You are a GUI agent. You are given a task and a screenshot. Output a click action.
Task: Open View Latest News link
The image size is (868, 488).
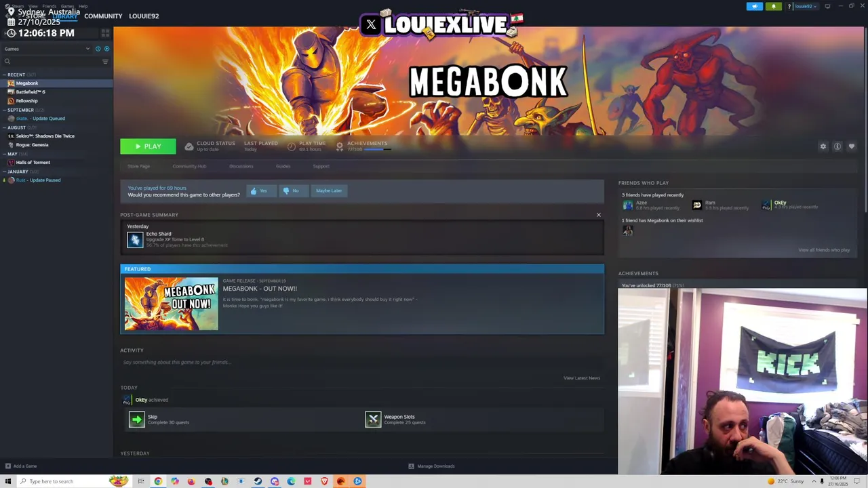pyautogui.click(x=582, y=378)
